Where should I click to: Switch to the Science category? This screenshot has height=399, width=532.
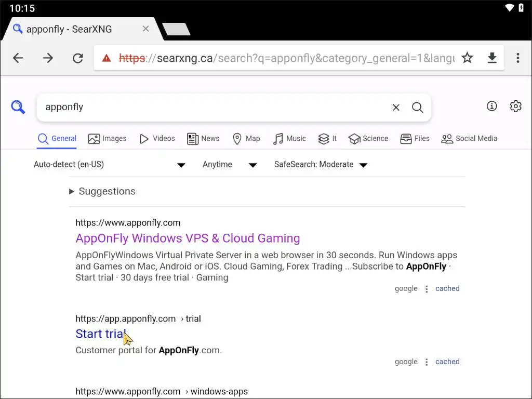tap(368, 138)
